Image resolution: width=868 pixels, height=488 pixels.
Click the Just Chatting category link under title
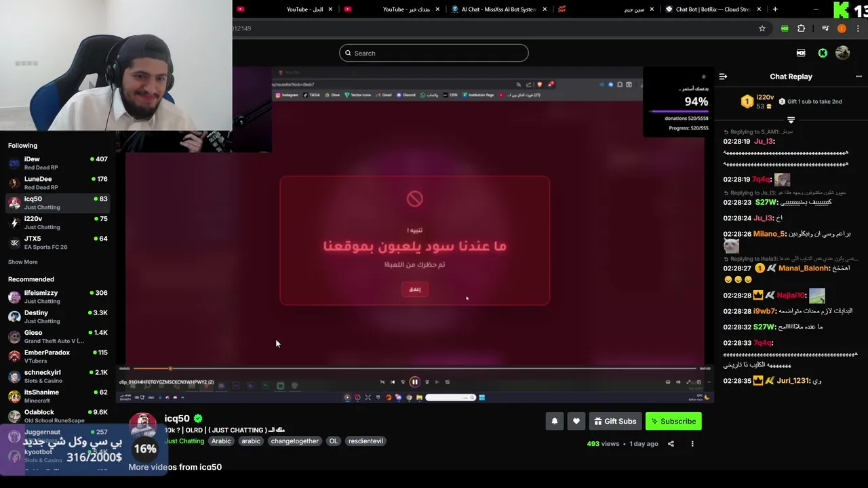[x=184, y=441]
